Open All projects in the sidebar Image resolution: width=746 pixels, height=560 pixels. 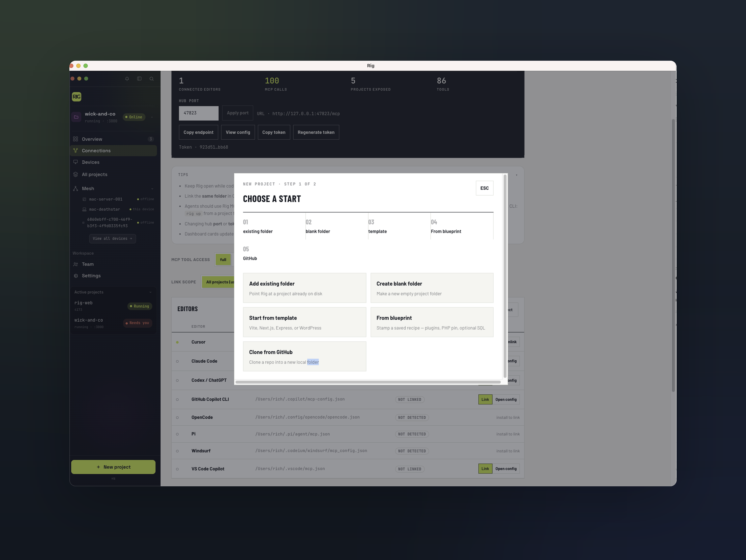(x=113, y=174)
